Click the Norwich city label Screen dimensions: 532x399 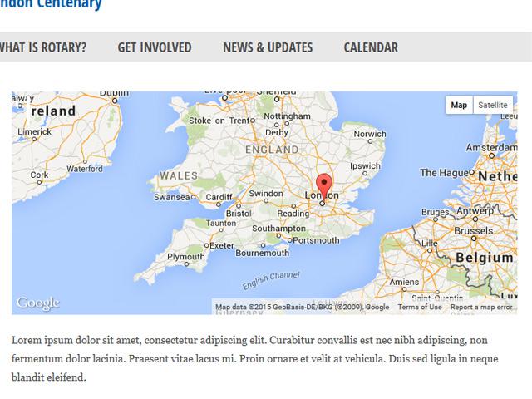click(x=370, y=134)
